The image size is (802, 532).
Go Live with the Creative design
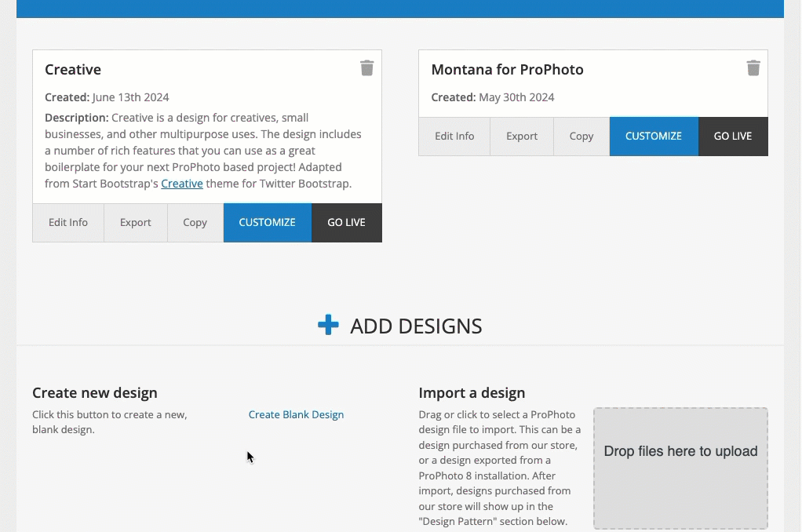pos(346,223)
